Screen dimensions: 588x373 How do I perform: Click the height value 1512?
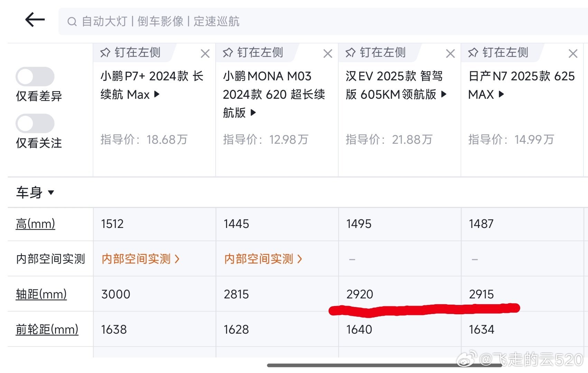[x=112, y=224]
